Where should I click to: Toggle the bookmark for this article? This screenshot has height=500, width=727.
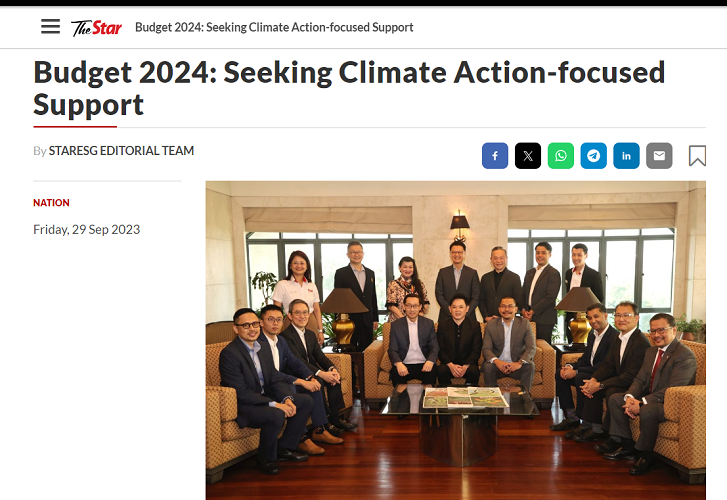coord(697,156)
